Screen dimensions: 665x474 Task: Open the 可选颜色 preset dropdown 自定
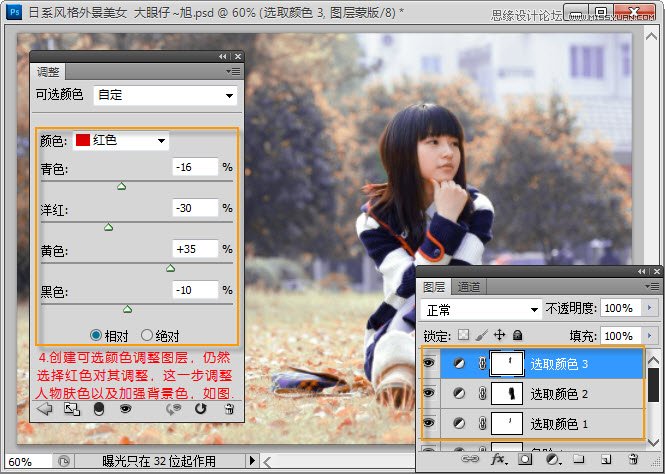tap(165, 95)
